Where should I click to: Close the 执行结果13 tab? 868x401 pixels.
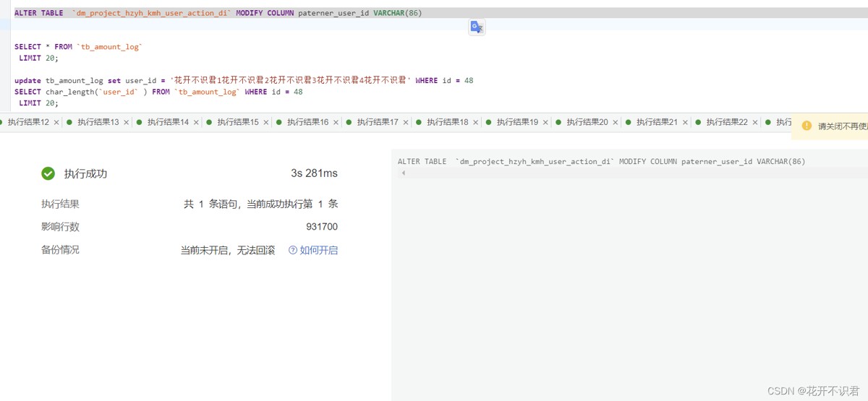coord(127,123)
